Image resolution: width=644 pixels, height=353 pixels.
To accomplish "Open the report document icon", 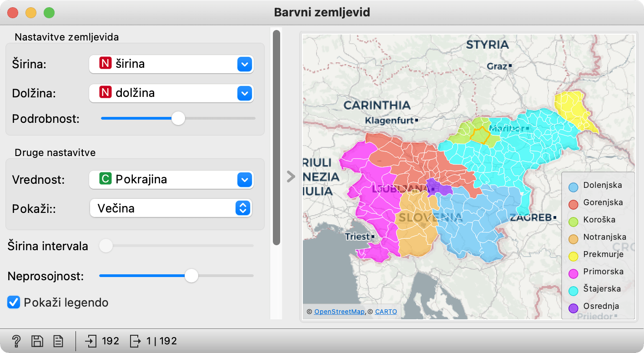I will pyautogui.click(x=58, y=341).
